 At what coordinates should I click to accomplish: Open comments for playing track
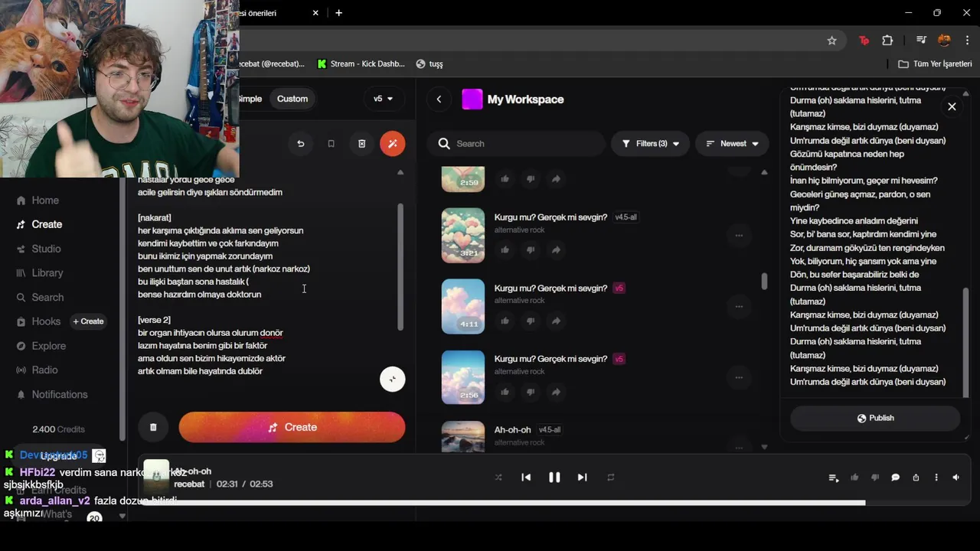tap(895, 478)
